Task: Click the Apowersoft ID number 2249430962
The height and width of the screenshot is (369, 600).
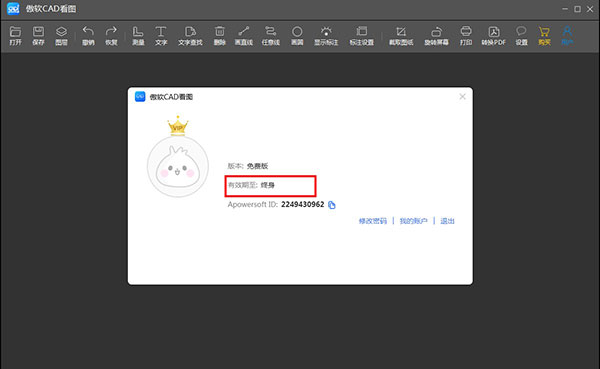Action: point(303,204)
